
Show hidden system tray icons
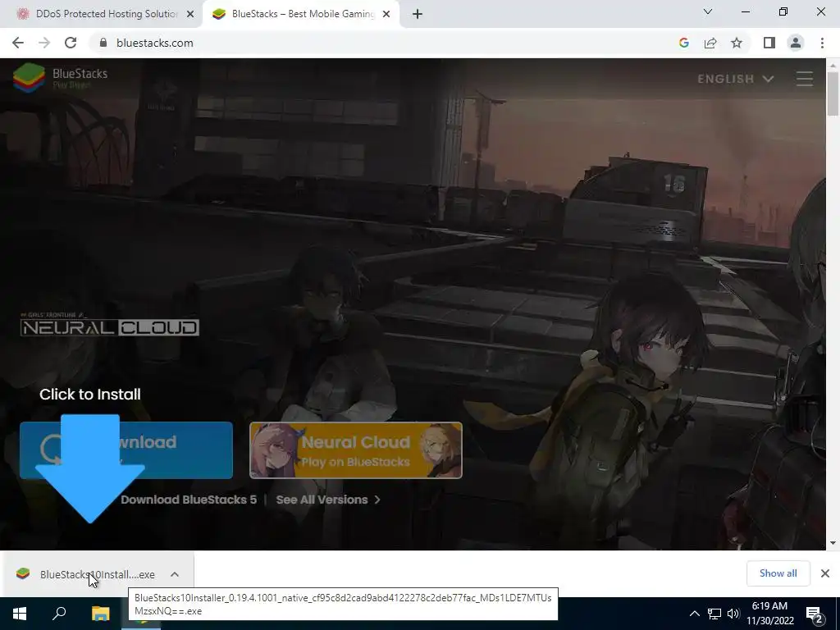694,614
